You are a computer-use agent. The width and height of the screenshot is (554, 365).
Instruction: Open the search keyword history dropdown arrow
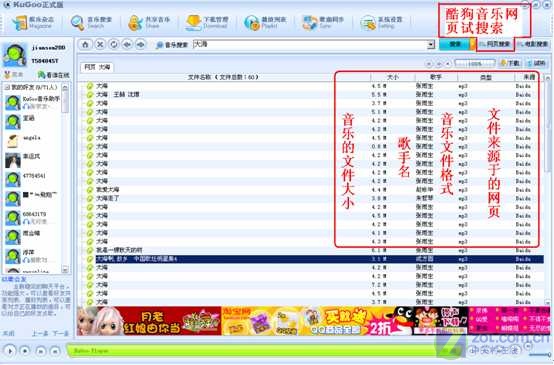431,45
